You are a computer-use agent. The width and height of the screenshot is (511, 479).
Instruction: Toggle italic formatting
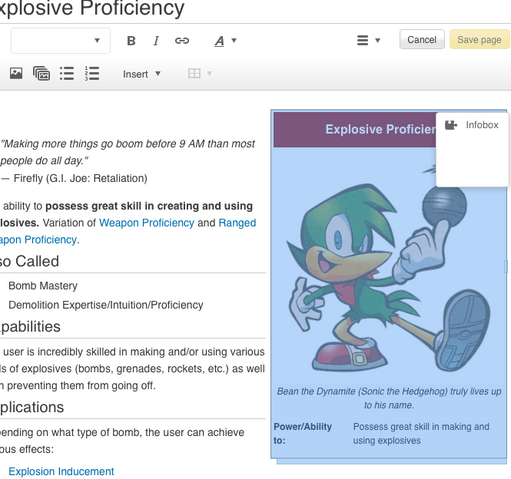point(156,41)
